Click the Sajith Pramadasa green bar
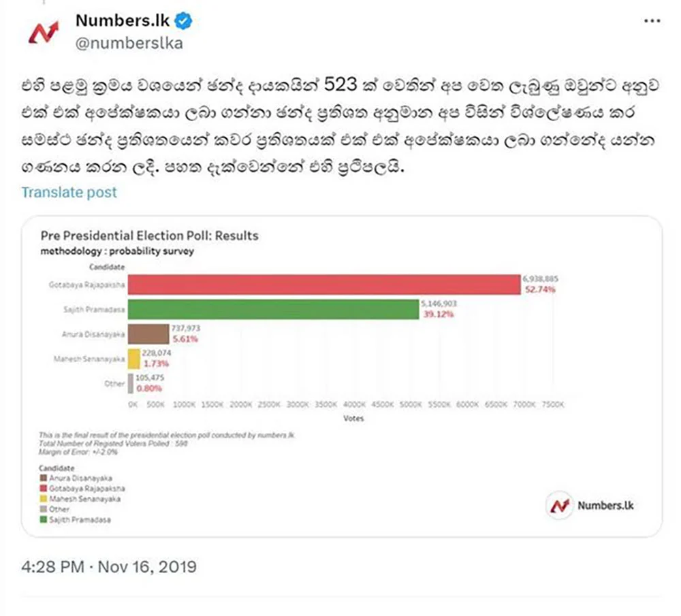Viewport: 681px width, 616px height. (x=274, y=309)
